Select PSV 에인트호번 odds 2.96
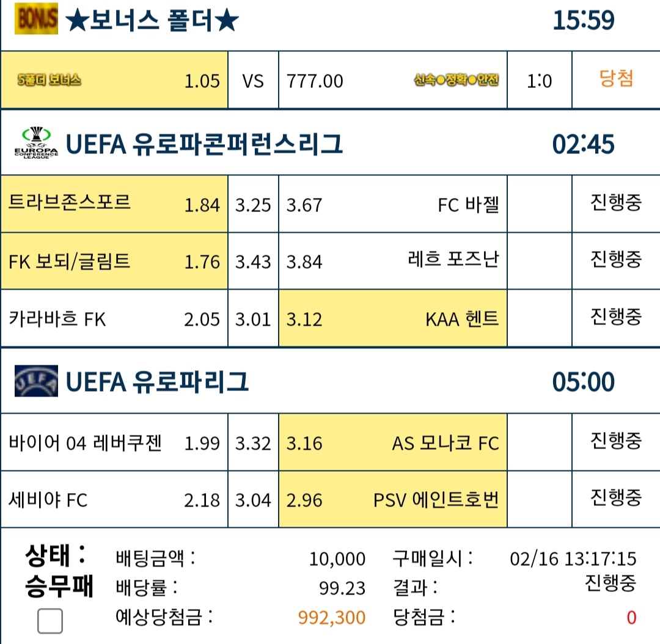660x644 pixels. [393, 499]
